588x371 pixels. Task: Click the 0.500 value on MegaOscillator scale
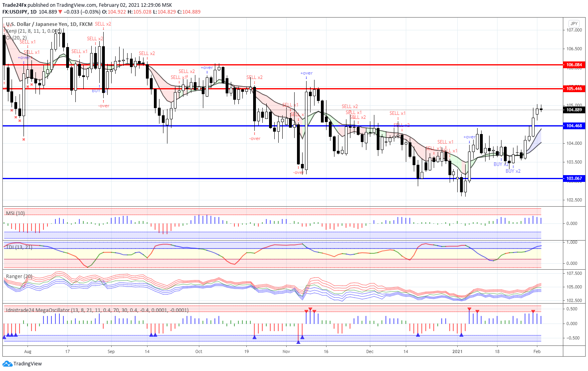click(x=572, y=309)
